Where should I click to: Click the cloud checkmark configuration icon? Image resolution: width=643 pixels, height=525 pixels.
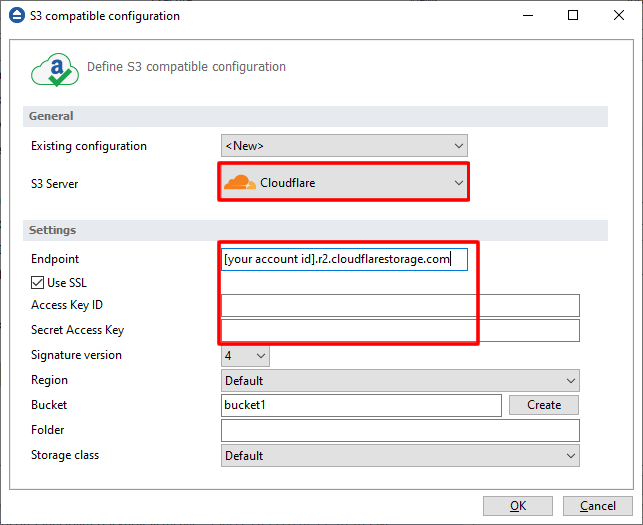coord(54,68)
